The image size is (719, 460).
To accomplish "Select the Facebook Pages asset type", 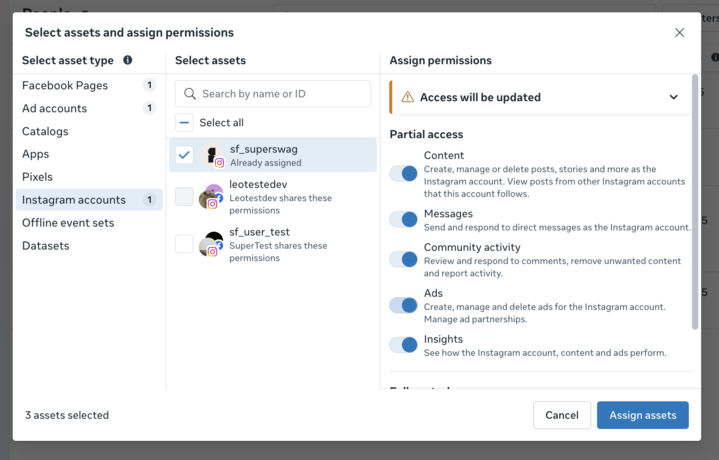I will point(89,85).
